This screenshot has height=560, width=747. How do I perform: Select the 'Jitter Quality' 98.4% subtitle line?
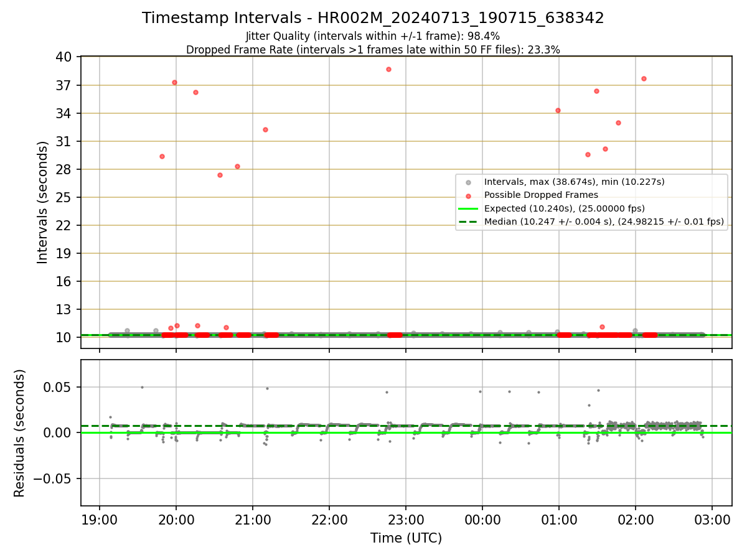(373, 36)
